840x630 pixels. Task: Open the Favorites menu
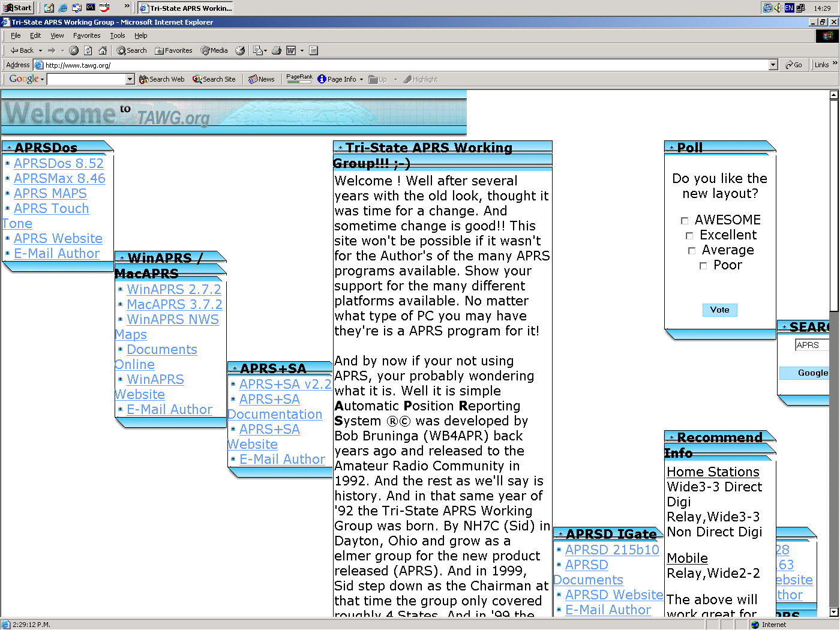[86, 35]
